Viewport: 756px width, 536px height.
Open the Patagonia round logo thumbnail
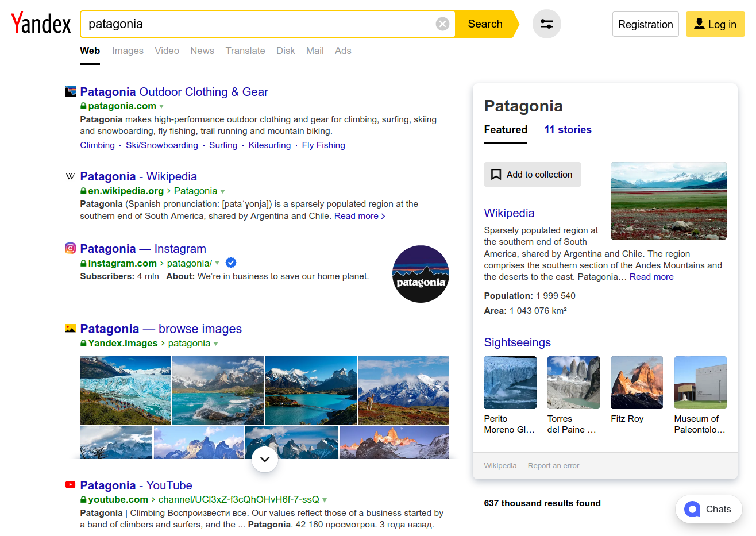pyautogui.click(x=421, y=274)
